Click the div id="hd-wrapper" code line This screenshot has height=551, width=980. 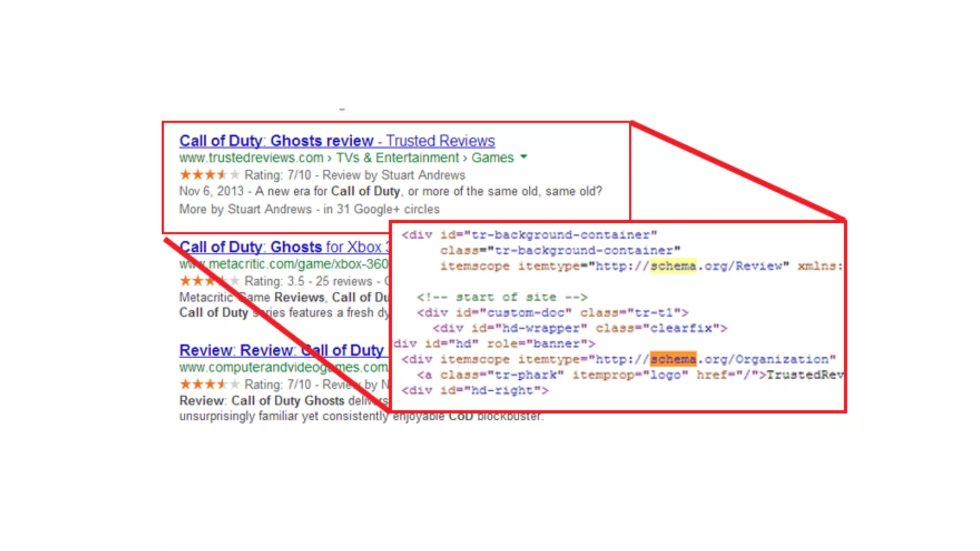click(579, 328)
